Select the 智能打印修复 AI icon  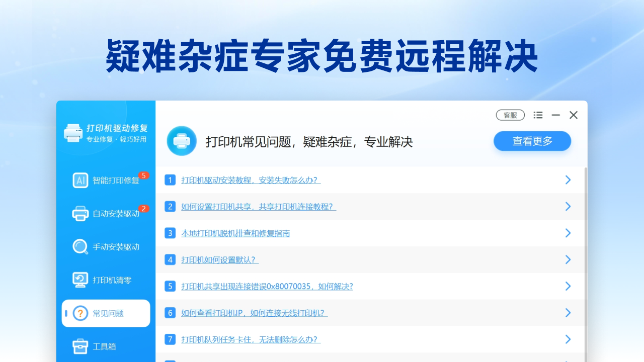(x=80, y=180)
